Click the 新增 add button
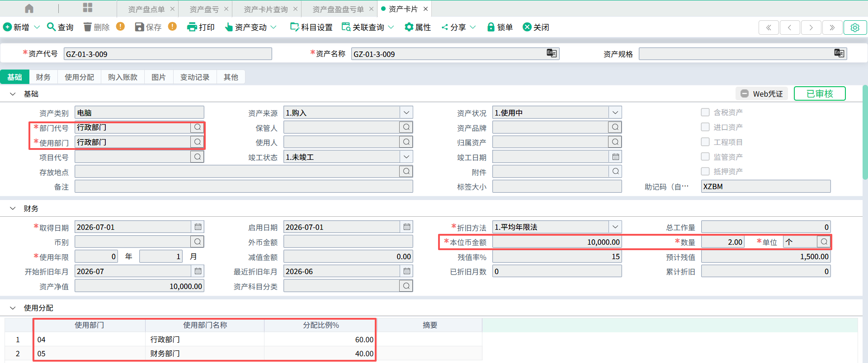The image size is (868, 363). point(16,27)
